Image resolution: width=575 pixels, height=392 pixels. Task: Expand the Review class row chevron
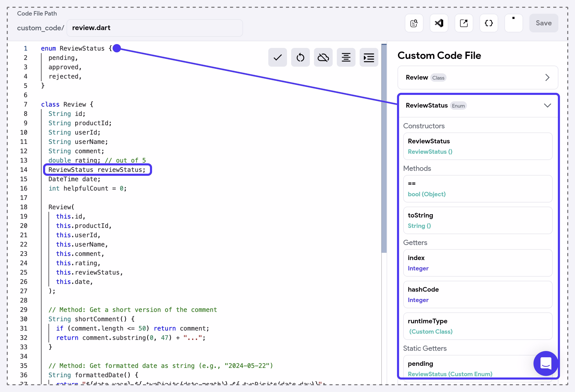547,78
